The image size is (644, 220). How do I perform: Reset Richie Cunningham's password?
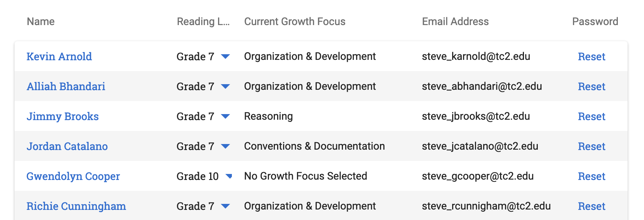(591, 206)
